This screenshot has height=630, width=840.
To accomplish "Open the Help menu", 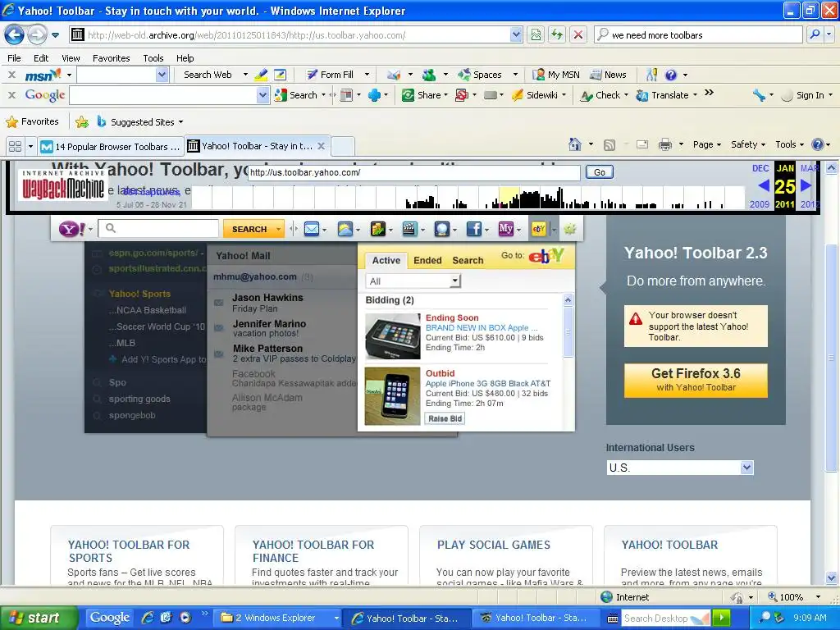I will [185, 58].
